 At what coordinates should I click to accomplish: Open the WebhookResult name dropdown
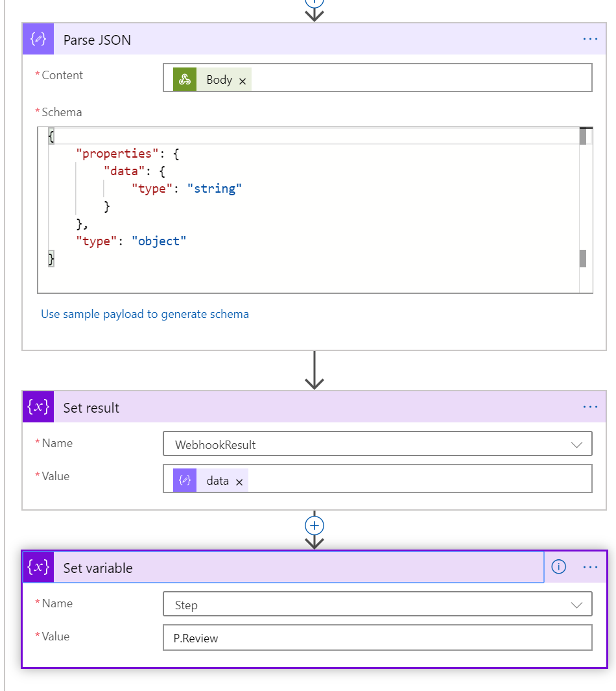(x=576, y=444)
